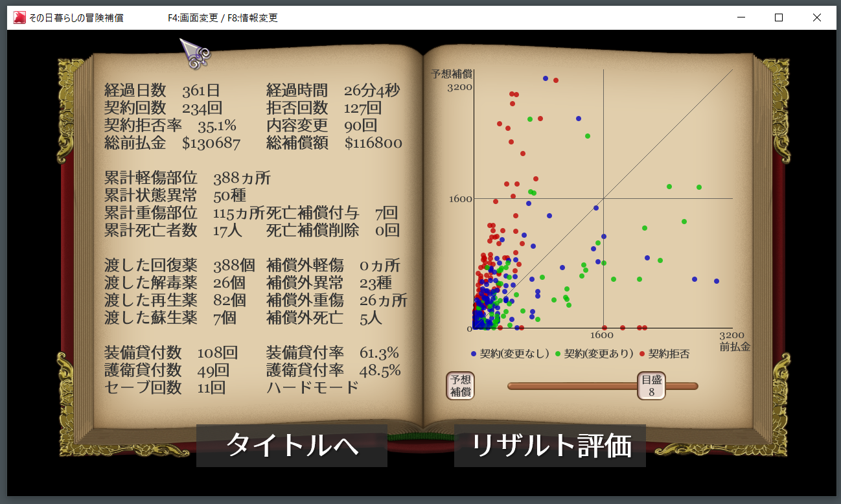Click 補償外重傷 26ヵ所 entry
Viewport: 841px width, 504px height.
(337, 301)
